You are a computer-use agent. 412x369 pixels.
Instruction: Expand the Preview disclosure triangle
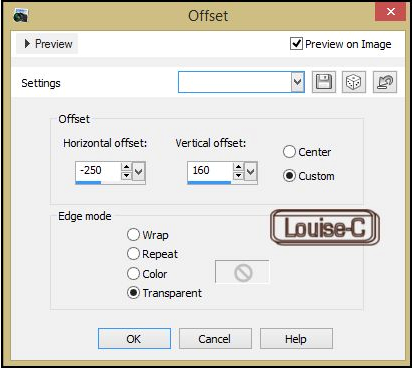[27, 44]
